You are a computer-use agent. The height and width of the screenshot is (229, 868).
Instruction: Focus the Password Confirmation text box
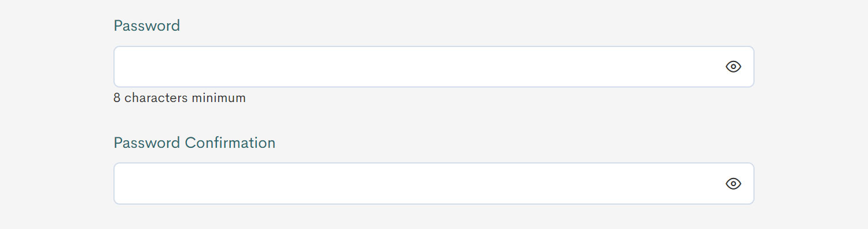(x=434, y=183)
